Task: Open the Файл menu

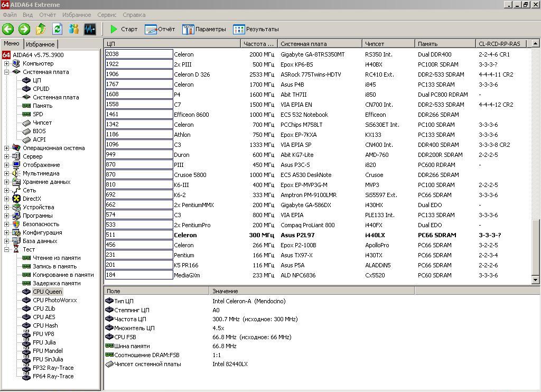Action: point(10,15)
